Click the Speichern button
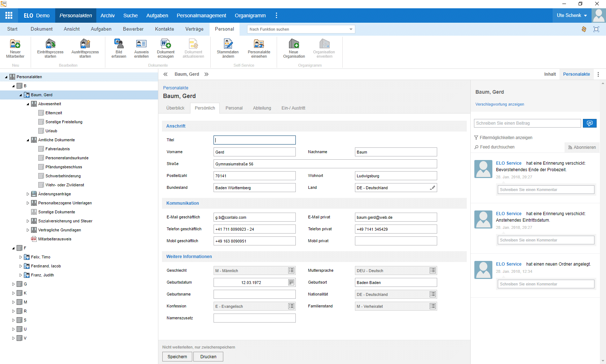606x364 pixels. click(x=177, y=357)
